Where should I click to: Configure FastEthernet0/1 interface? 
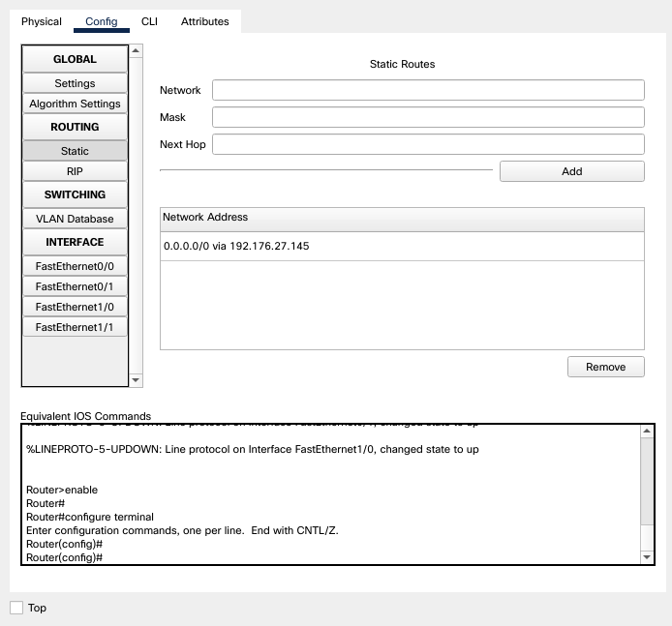coord(75,286)
